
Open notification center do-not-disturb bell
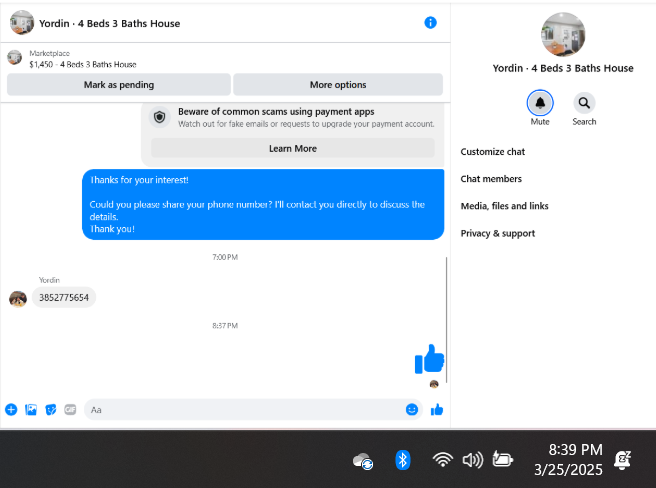(623, 460)
